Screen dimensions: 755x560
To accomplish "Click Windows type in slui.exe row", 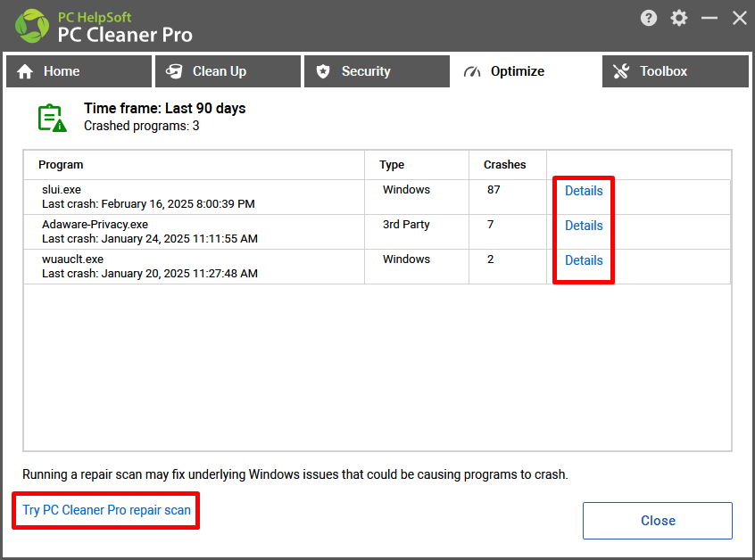I will tap(406, 190).
